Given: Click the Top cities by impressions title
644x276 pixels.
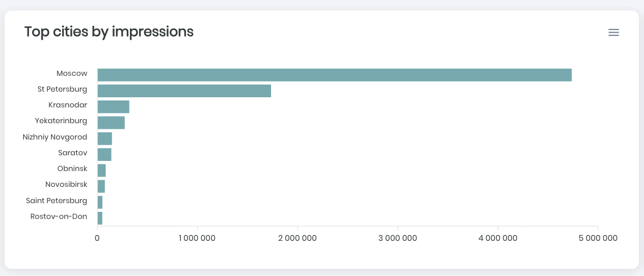Looking at the screenshot, I should click(x=109, y=32).
